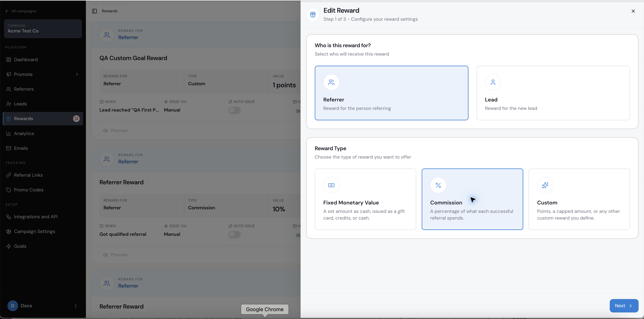The image size is (644, 319).
Task: Click the Dashboard grid icon
Action: click(9, 60)
